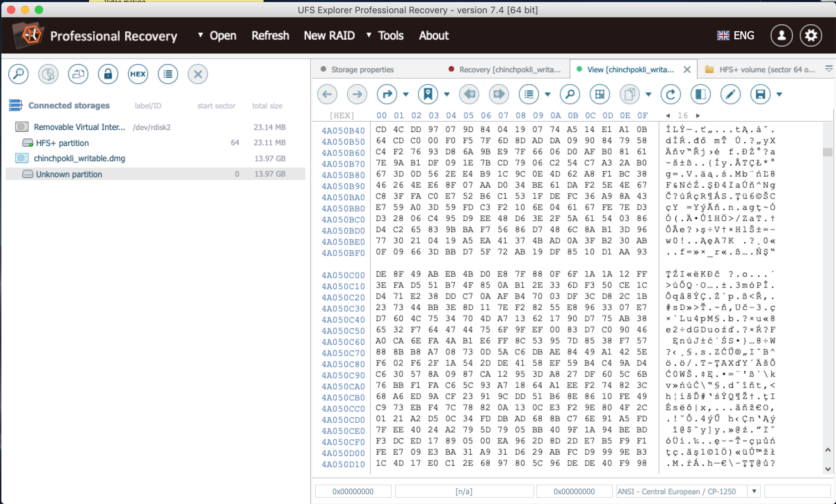The image size is (836, 504).
Task: Click the Connected storages header
Action: click(69, 105)
